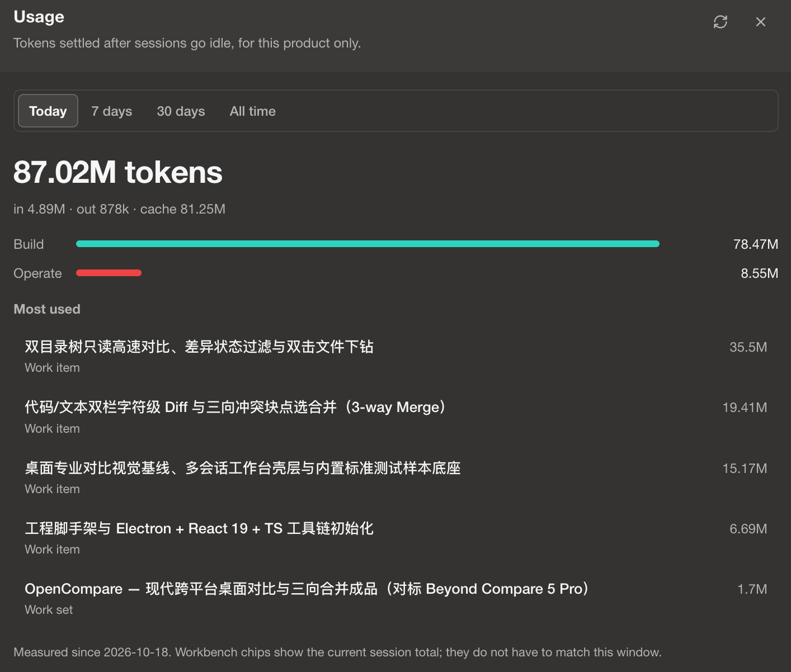Image resolution: width=791 pixels, height=672 pixels.
Task: Click the teal Build usage bar
Action: tap(368, 244)
